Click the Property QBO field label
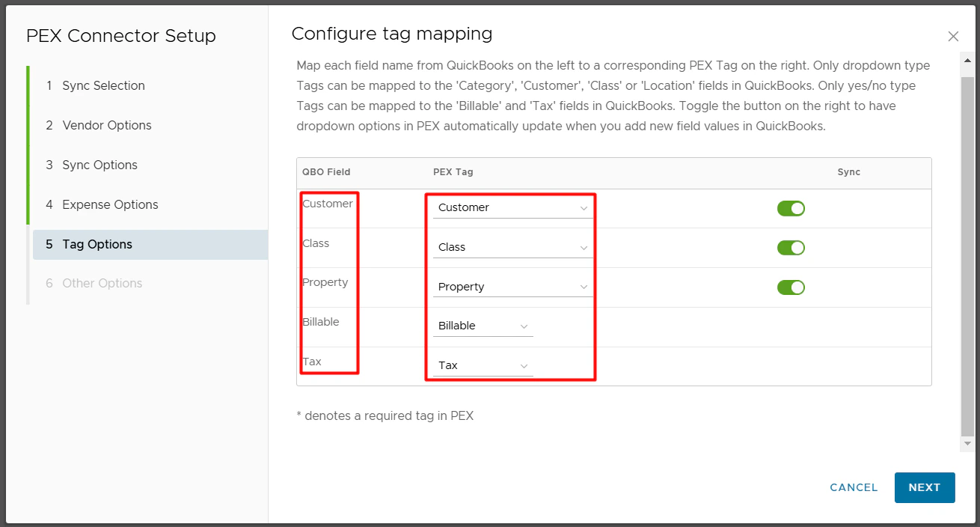 coord(325,282)
